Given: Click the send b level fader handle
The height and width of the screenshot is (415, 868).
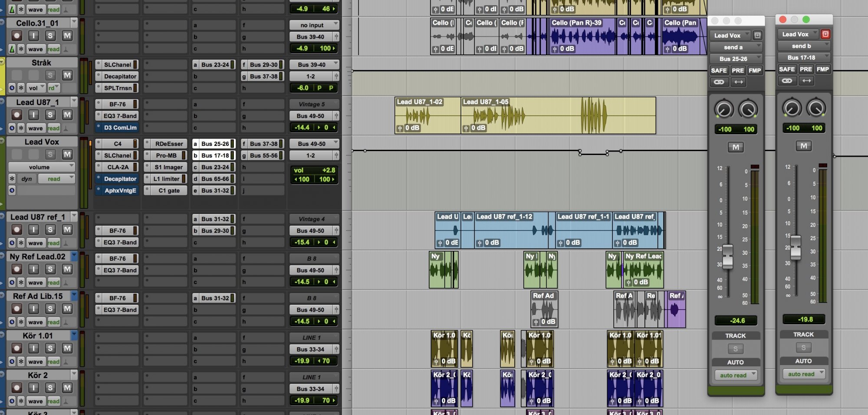Looking at the screenshot, I should [796, 247].
